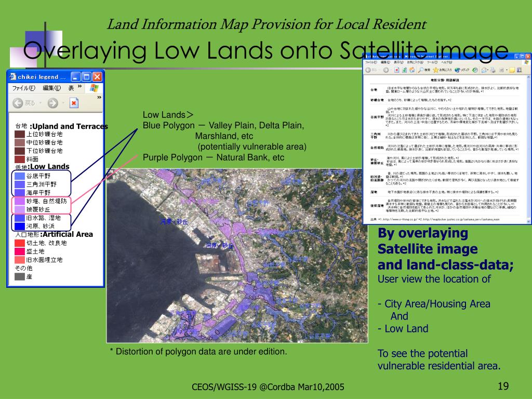The width and height of the screenshot is (532, 399).
Task: Open ヘルプ(H) menu in glossary window
Action: [447, 62]
